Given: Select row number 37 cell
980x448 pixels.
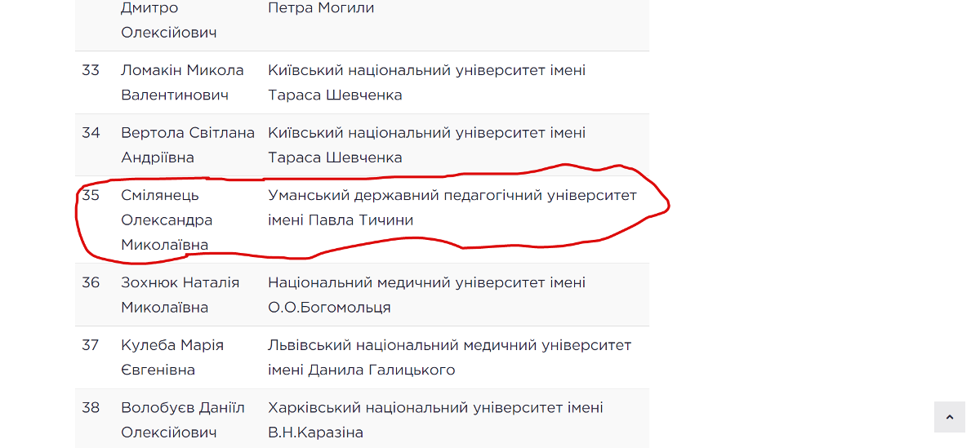Looking at the screenshot, I should tap(91, 345).
